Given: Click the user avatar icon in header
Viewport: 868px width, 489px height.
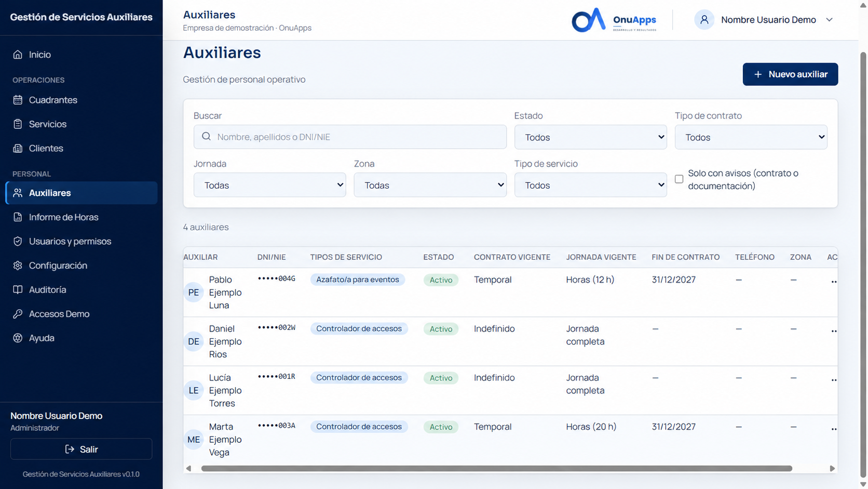Looking at the screenshot, I should pos(704,20).
